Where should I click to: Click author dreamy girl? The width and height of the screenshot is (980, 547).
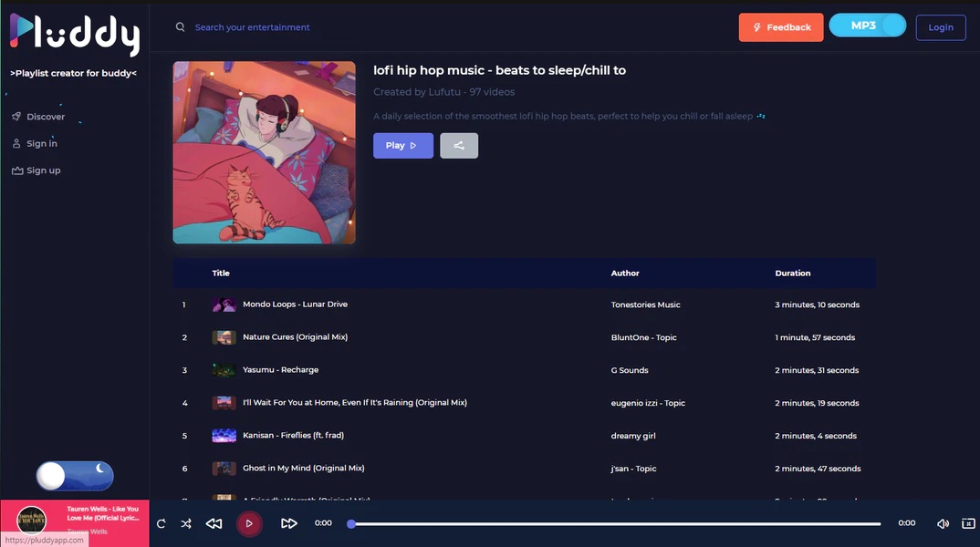pos(633,436)
